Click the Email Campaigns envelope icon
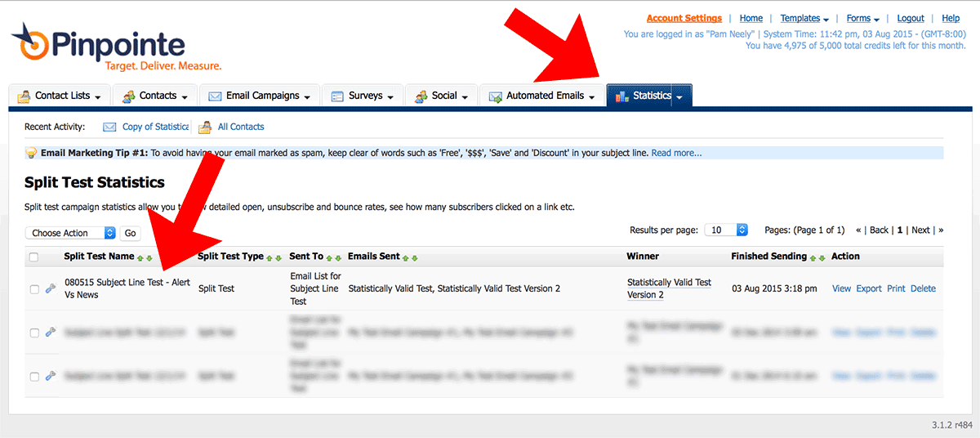The height and width of the screenshot is (438, 980). tap(216, 96)
